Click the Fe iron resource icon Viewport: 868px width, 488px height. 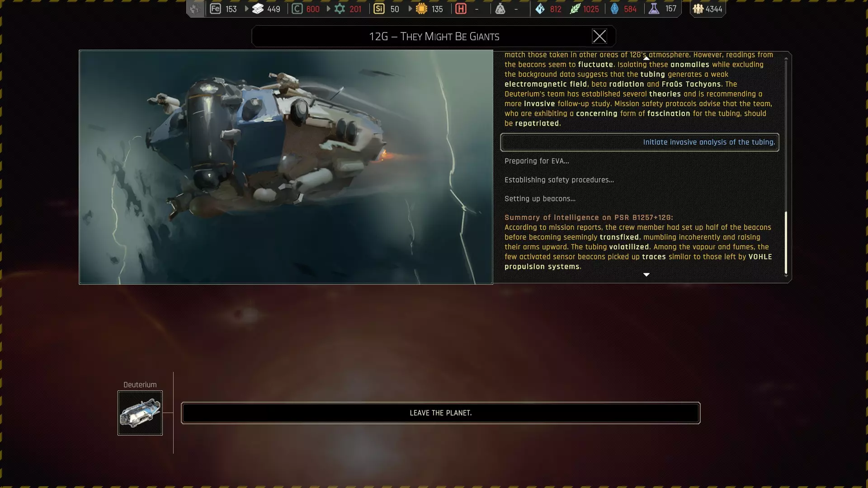[x=215, y=9]
